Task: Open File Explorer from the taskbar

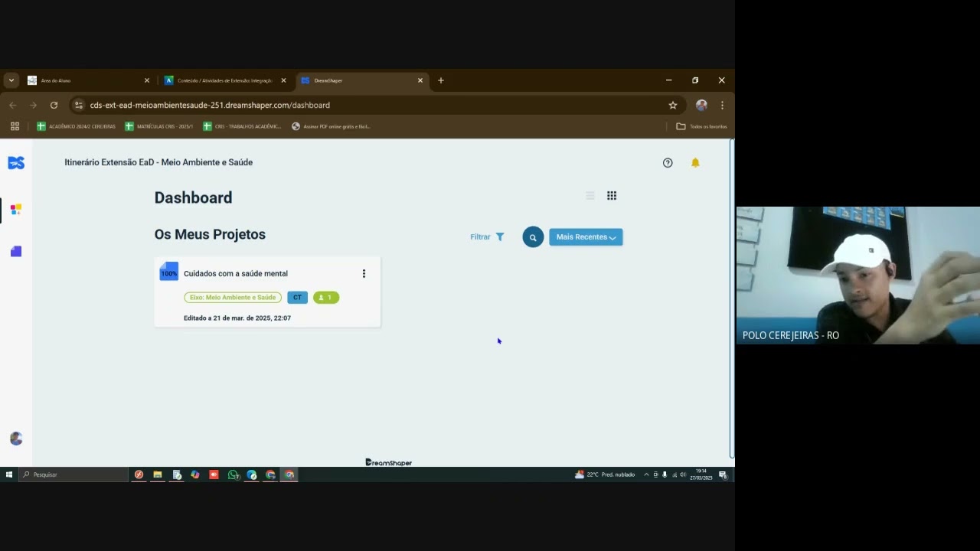Action: 158,474
